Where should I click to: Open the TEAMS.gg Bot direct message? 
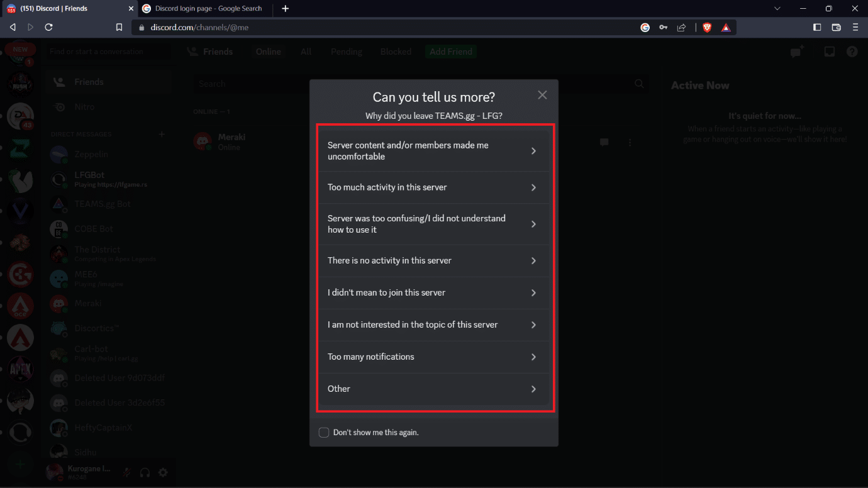tap(108, 204)
